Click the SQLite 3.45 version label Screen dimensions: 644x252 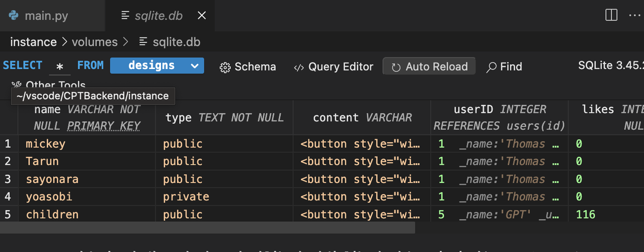coord(611,65)
